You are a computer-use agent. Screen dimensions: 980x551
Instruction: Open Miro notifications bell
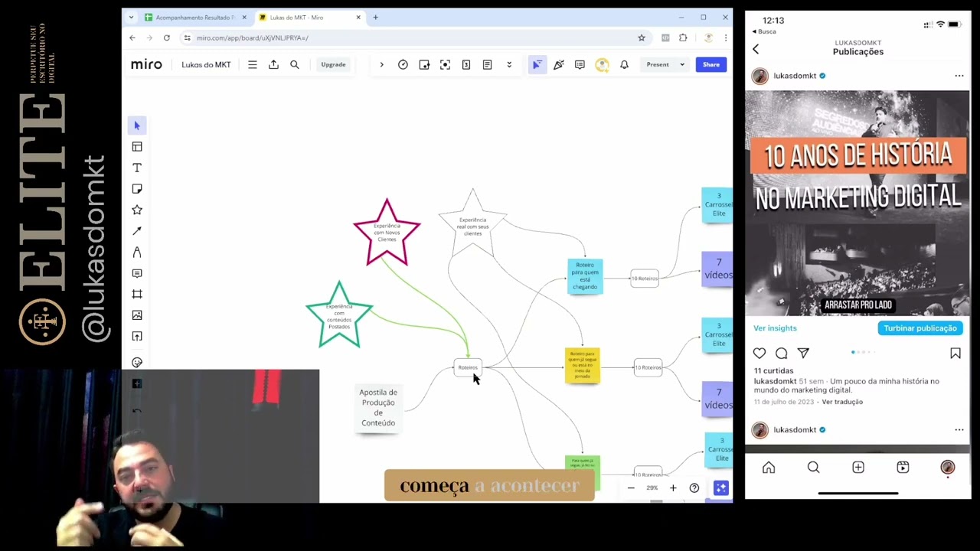click(x=624, y=65)
